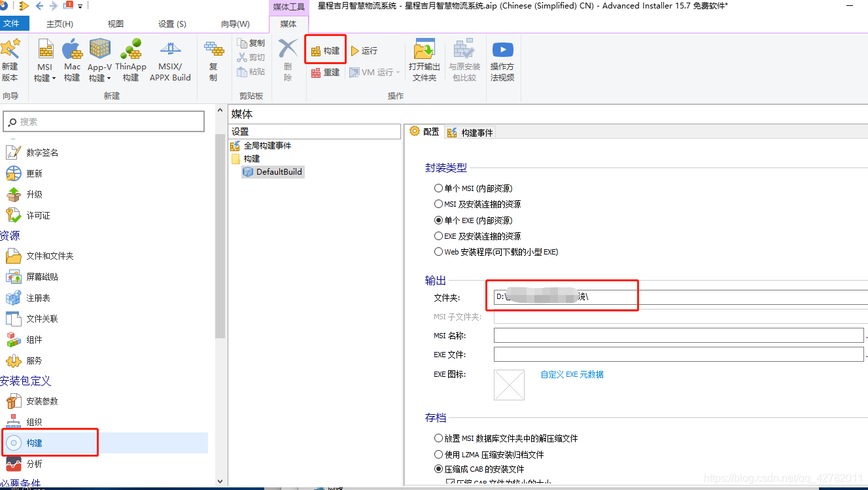868x490 pixels.
Task: Click the 删除 X icon
Action: coord(288,50)
